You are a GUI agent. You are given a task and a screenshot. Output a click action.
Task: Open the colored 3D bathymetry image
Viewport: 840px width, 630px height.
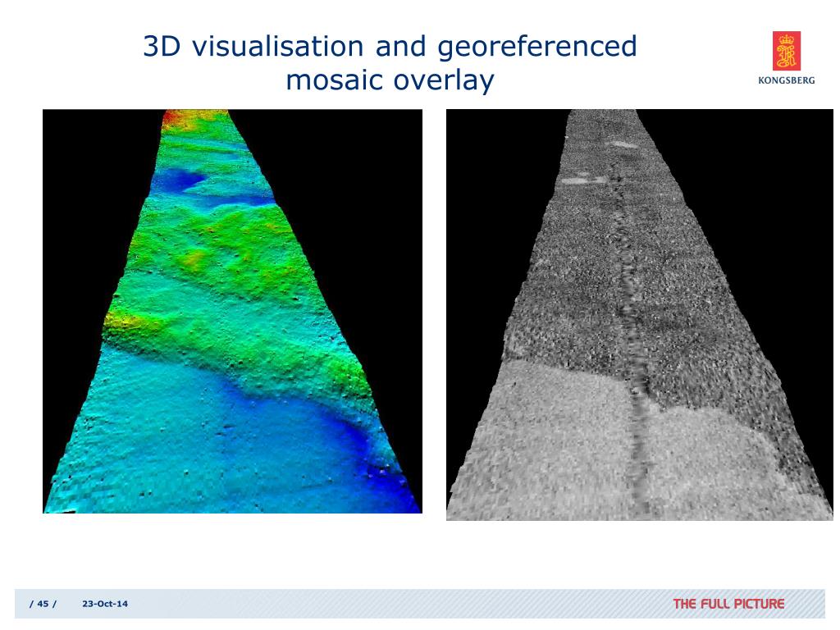pyautogui.click(x=232, y=311)
